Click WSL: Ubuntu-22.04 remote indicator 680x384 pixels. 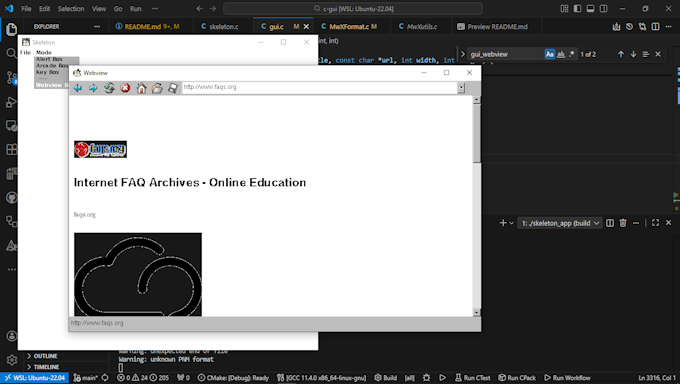35,378
